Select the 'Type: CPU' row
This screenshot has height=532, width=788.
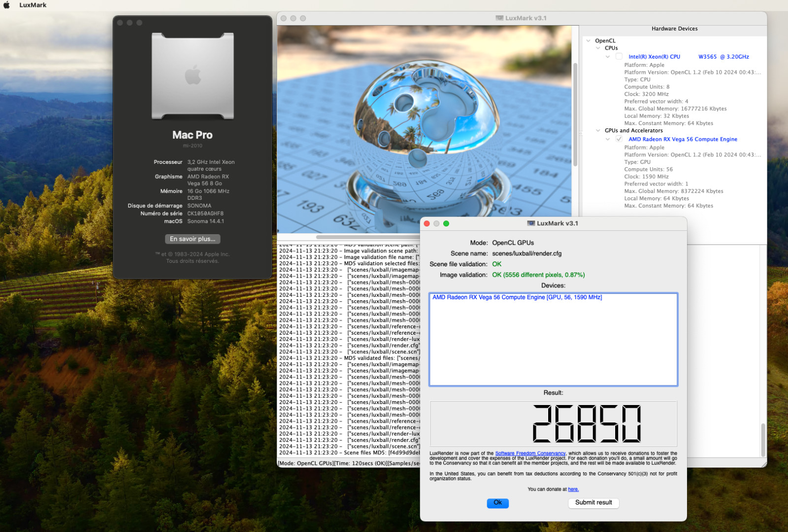point(637,79)
